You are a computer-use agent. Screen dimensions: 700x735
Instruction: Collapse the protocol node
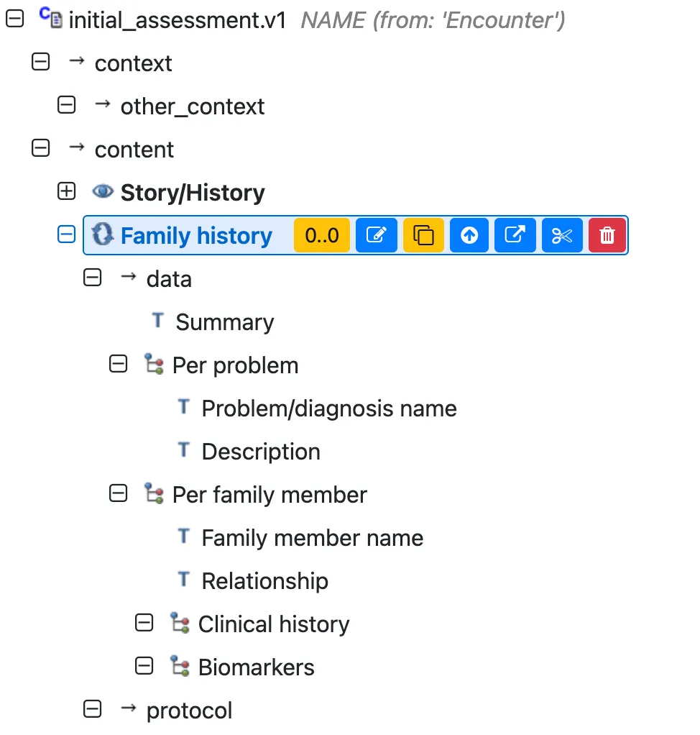92,709
